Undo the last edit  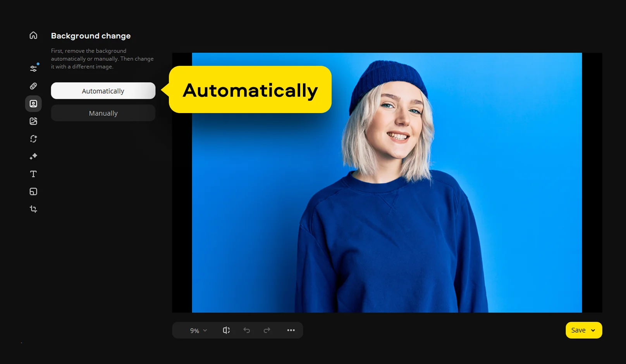coord(247,330)
